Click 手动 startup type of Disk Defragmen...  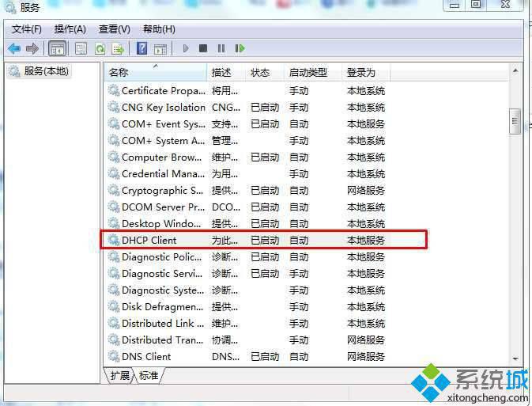pyautogui.click(x=299, y=307)
